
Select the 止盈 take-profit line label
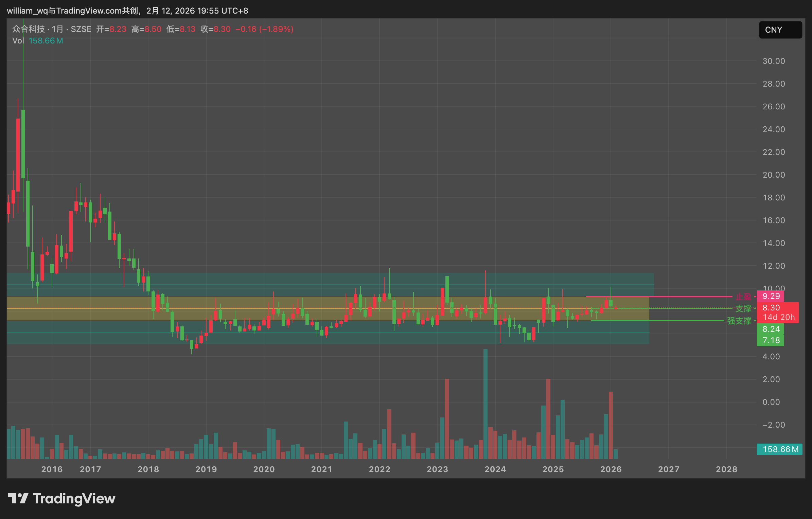[x=743, y=297]
